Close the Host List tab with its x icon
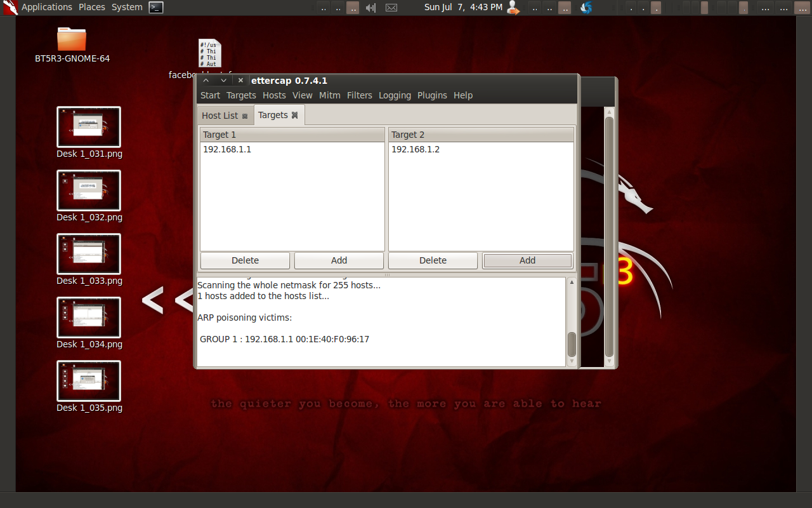 click(245, 116)
